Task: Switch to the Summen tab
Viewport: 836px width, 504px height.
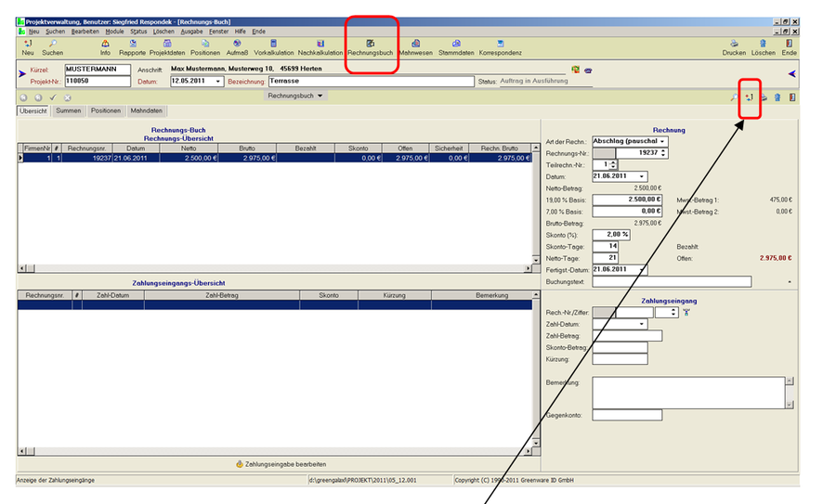Action: (x=68, y=110)
